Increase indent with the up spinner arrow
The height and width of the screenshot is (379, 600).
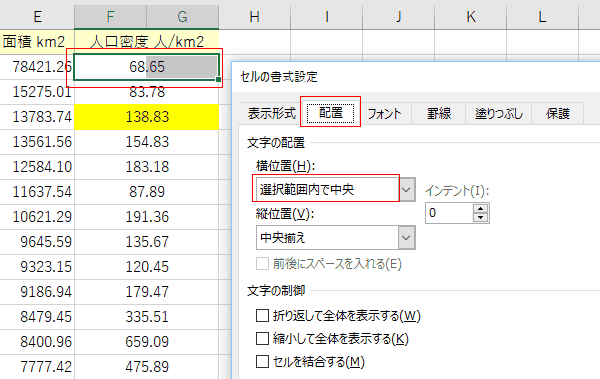tap(480, 209)
